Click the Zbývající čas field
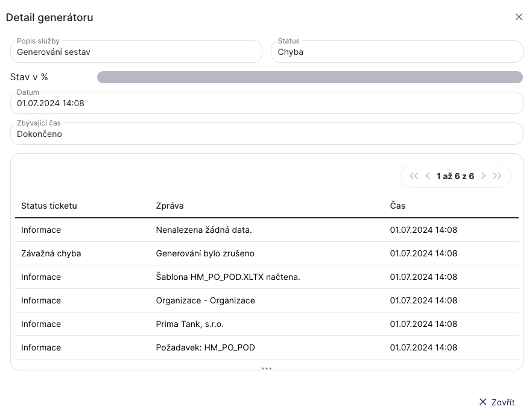This screenshot has height=412, width=532. [266, 135]
